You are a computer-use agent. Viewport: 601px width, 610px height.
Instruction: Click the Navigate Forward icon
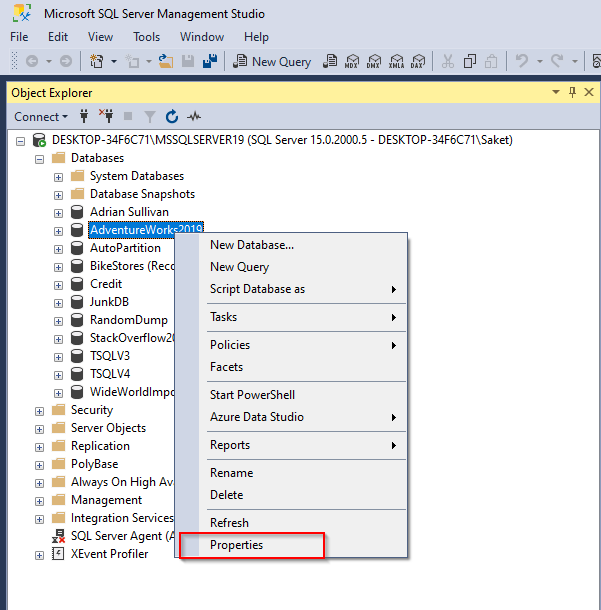tap(66, 61)
